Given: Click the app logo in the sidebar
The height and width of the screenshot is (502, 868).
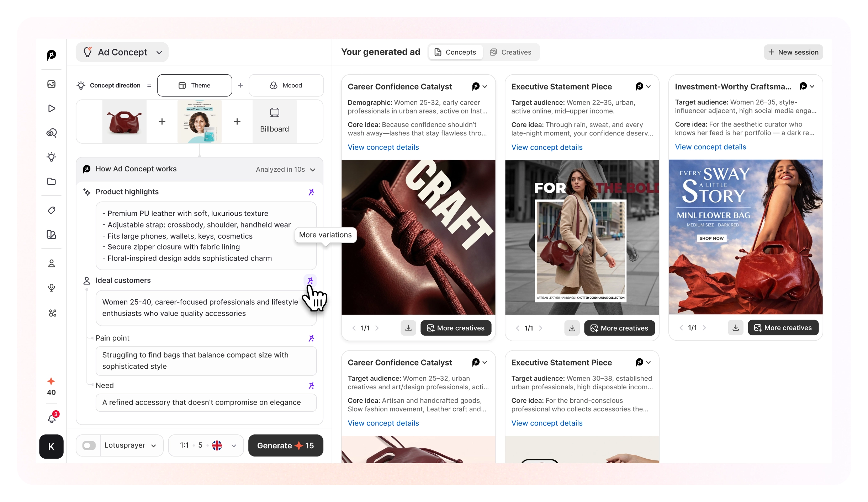Looking at the screenshot, I should tap(52, 55).
